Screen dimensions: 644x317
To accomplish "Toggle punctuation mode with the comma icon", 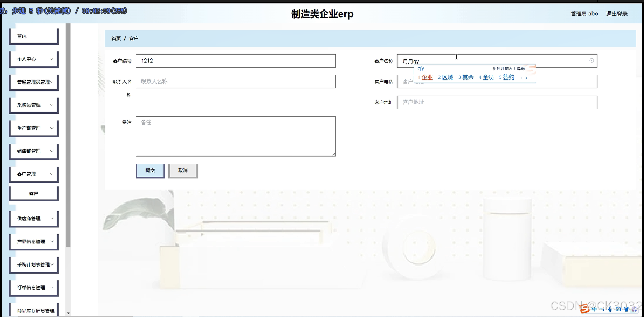I will pos(602,310).
